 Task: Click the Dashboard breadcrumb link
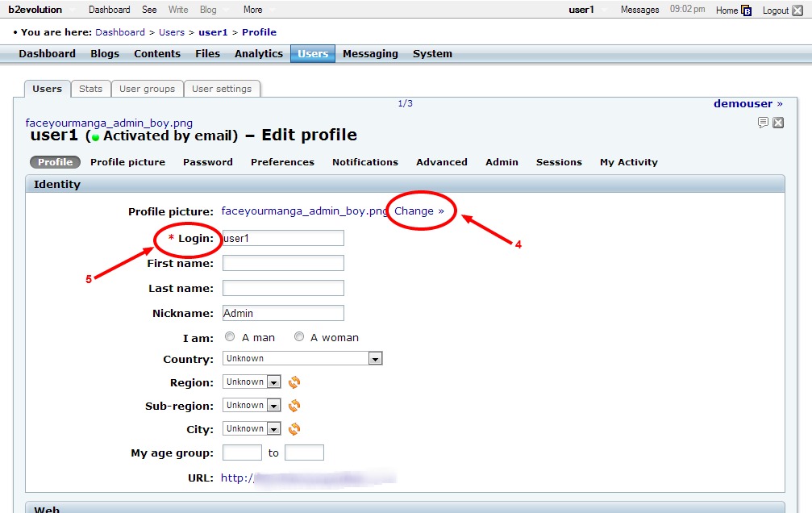coord(120,32)
